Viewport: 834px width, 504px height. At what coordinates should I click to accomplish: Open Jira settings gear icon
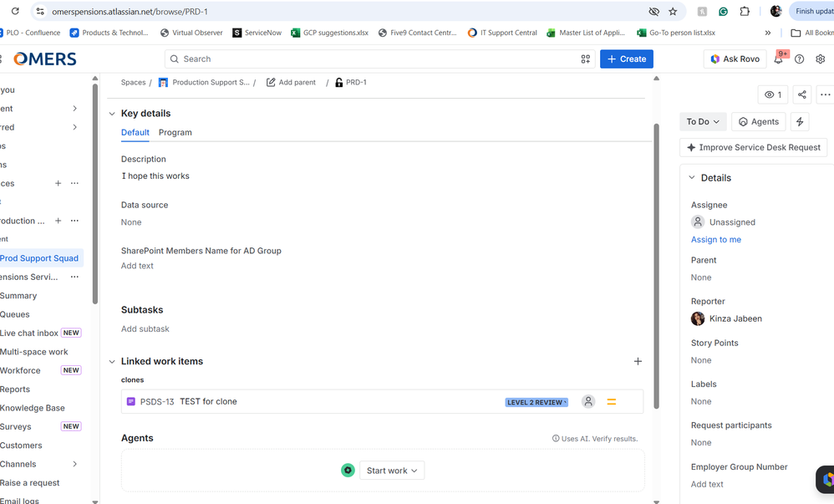[x=820, y=59]
